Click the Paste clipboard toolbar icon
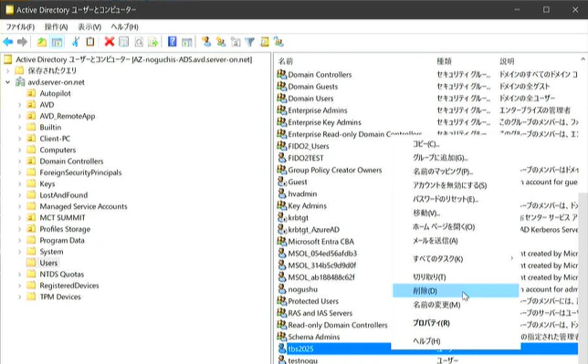The height and width of the screenshot is (364, 588). pyautogui.click(x=90, y=42)
